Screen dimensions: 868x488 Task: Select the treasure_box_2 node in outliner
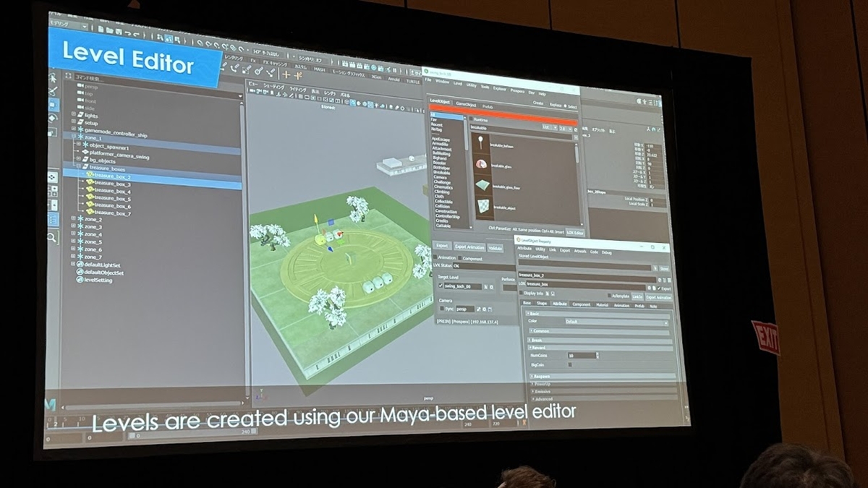point(111,176)
